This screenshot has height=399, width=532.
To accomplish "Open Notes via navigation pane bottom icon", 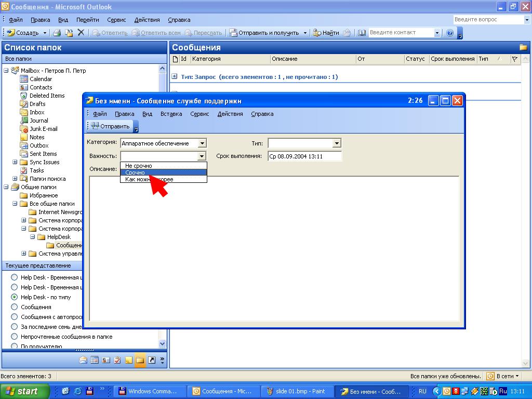I will (129, 360).
